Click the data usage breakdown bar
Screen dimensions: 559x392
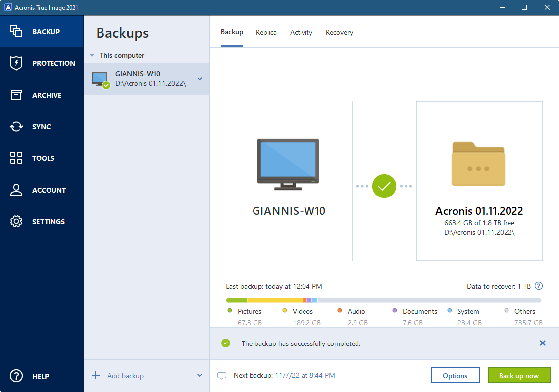coord(384,300)
